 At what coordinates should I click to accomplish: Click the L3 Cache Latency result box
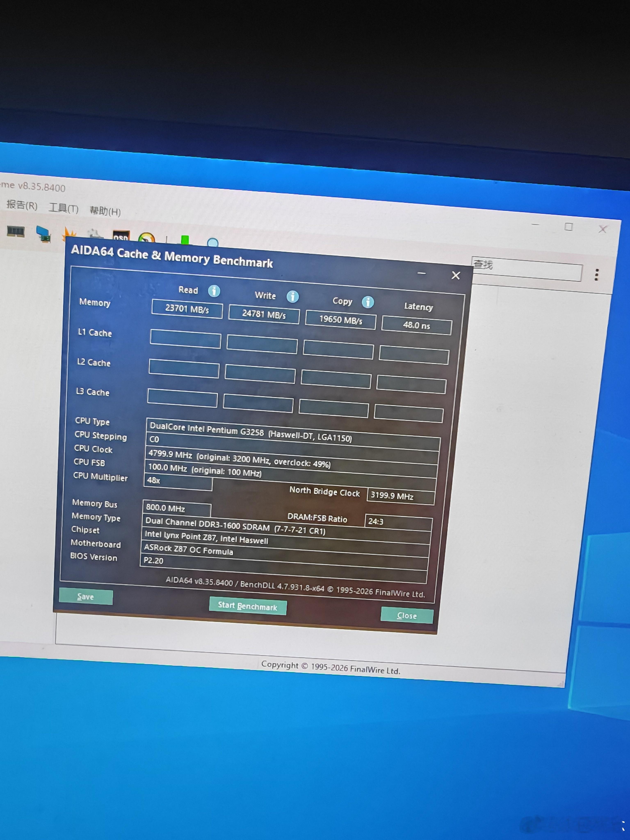(x=409, y=414)
